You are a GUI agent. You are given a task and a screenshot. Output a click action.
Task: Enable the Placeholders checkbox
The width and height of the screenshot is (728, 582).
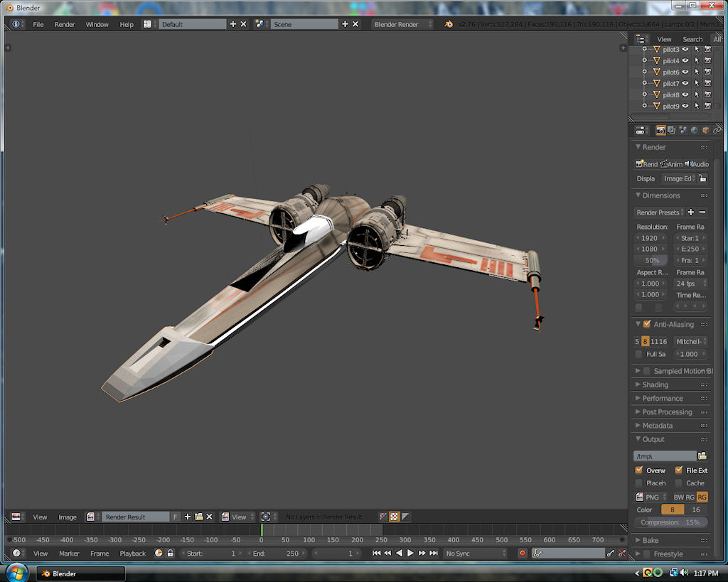(639, 483)
